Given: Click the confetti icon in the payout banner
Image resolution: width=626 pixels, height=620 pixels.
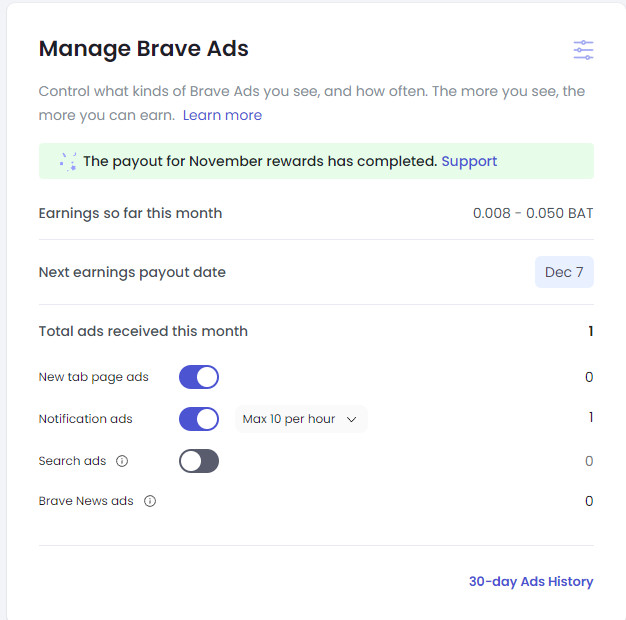Looking at the screenshot, I should 68,161.
